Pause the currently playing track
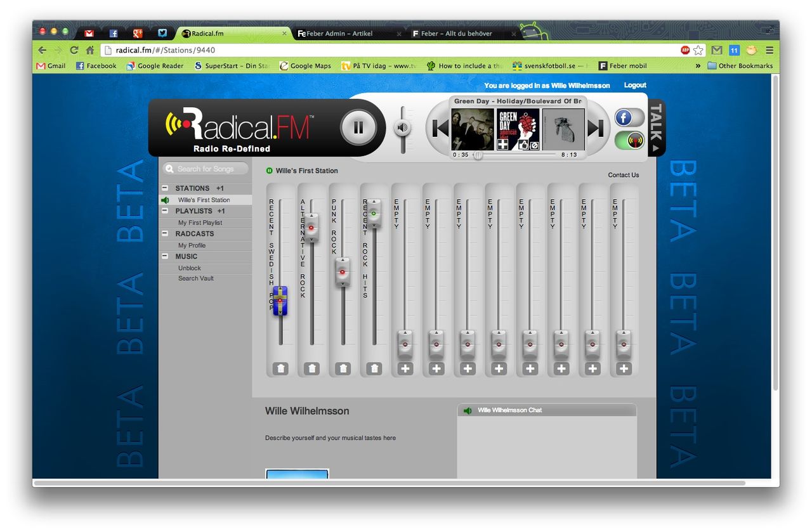 (358, 127)
